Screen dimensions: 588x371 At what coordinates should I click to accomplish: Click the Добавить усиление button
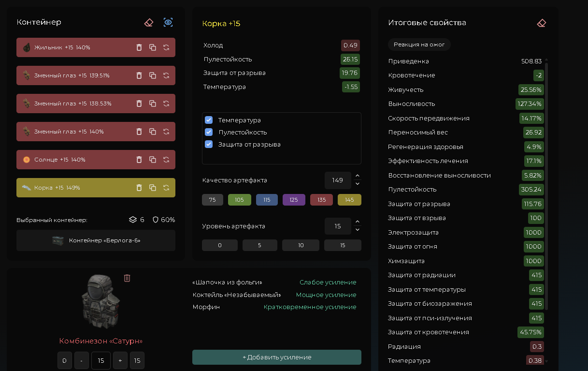pos(277,357)
